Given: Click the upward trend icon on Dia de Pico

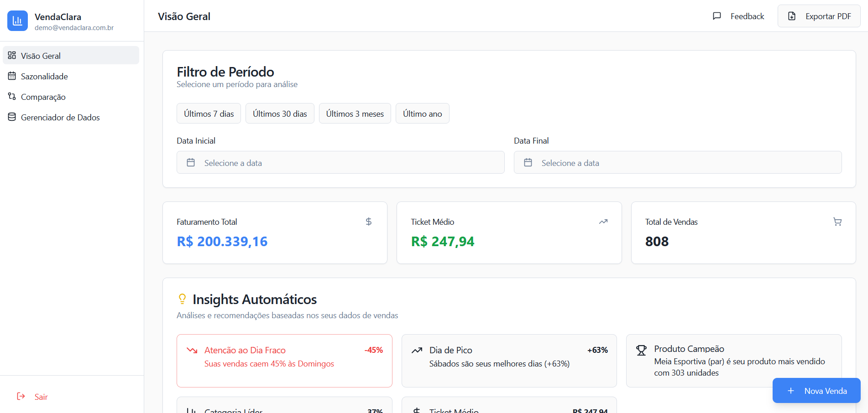Looking at the screenshot, I should (417, 350).
